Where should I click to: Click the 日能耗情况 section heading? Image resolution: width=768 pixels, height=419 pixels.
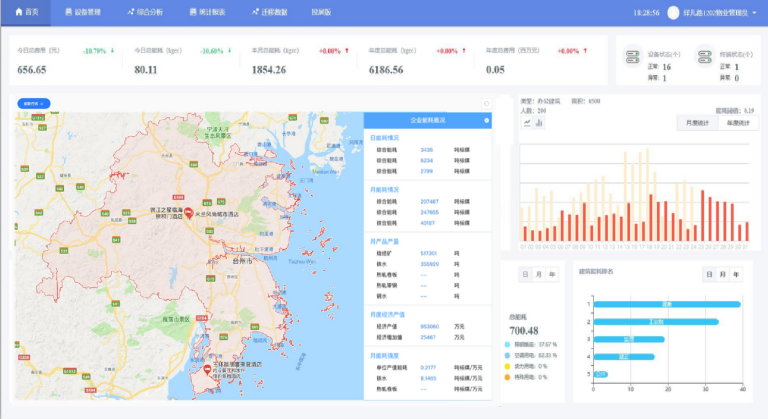coord(384,138)
